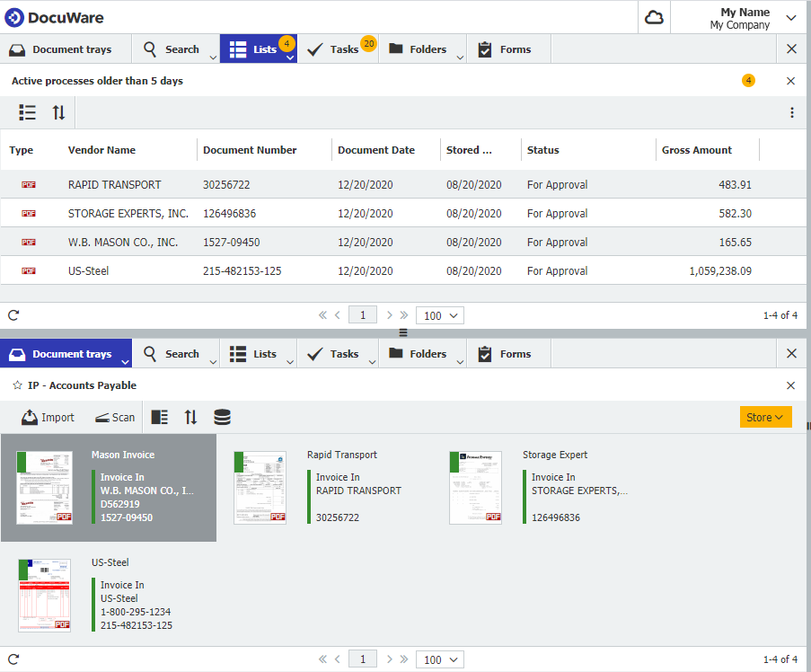The image size is (811, 672).
Task: Toggle the favorite star for IP - Accounts Payable
Action: pos(17,385)
